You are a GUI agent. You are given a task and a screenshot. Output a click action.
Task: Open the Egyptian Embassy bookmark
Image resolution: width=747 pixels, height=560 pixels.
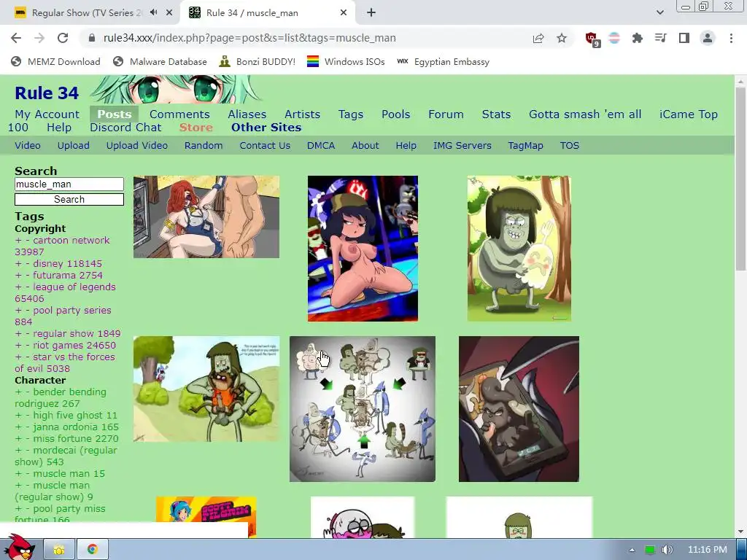(x=443, y=61)
